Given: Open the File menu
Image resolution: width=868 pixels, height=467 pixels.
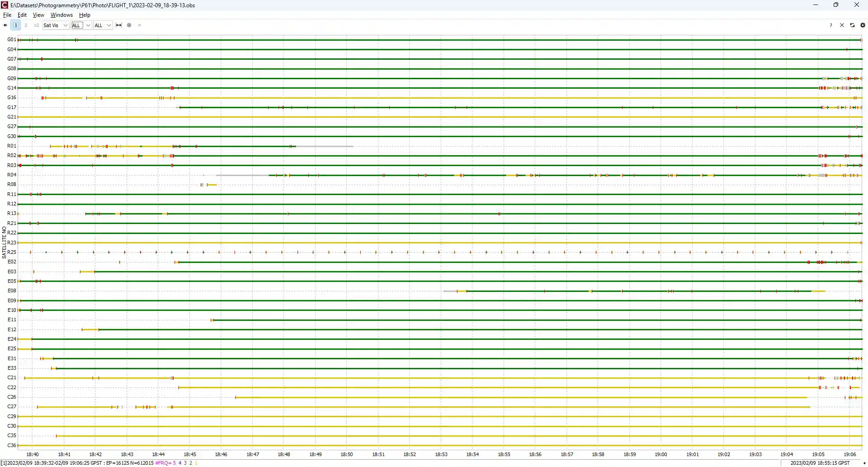Looking at the screenshot, I should point(7,15).
